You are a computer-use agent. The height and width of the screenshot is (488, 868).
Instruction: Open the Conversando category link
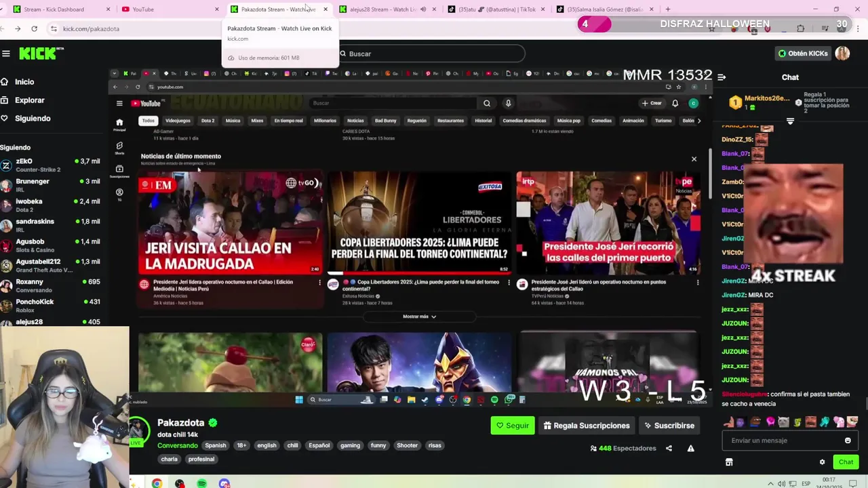coord(178,445)
